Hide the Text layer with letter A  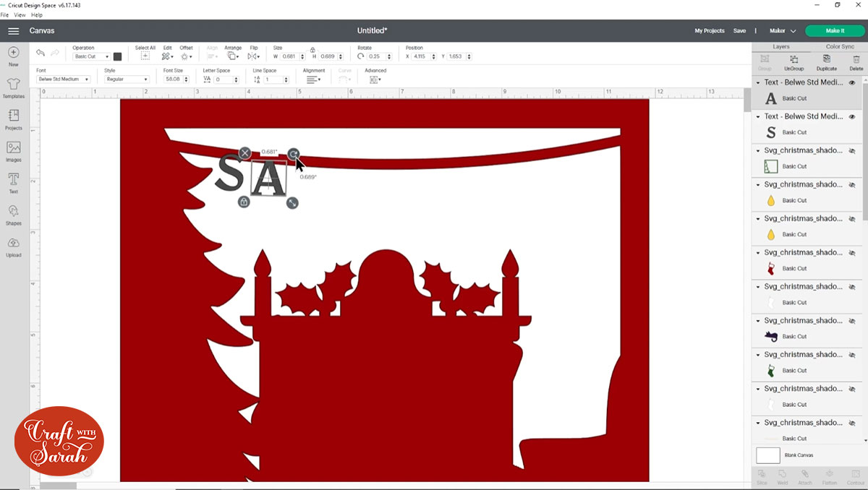point(851,83)
